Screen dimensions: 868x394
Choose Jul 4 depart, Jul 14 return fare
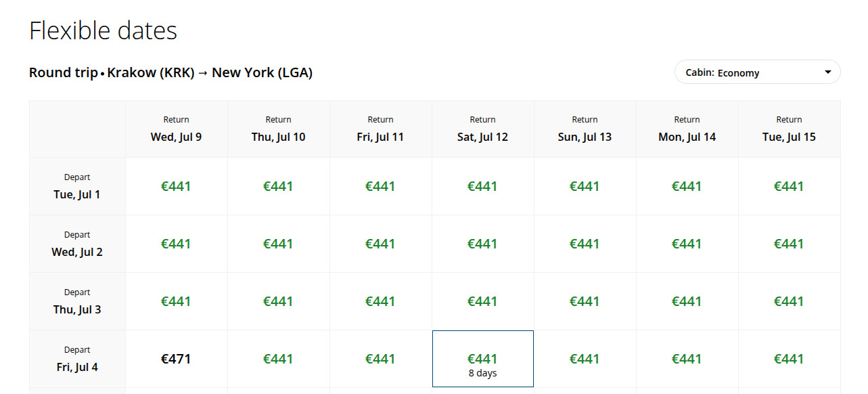pyautogui.click(x=687, y=359)
